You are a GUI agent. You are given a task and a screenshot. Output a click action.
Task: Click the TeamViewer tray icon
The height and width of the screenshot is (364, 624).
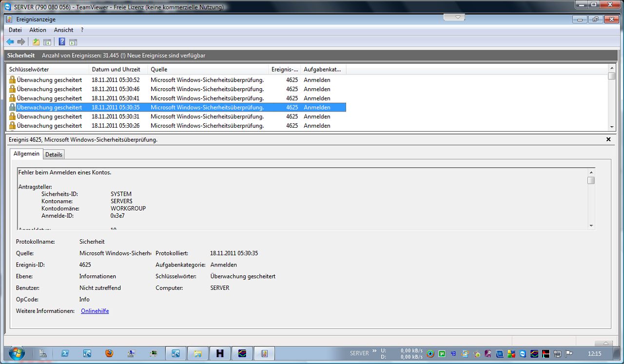(523, 354)
